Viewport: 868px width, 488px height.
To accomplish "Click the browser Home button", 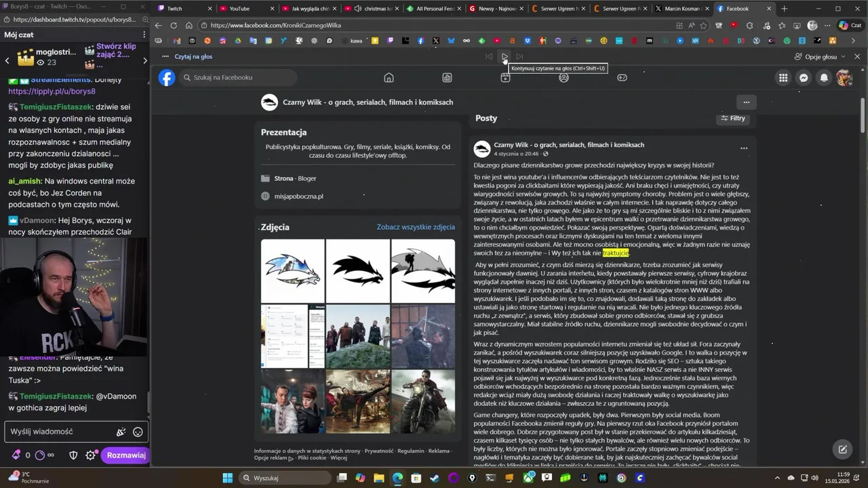I will pos(189,25).
